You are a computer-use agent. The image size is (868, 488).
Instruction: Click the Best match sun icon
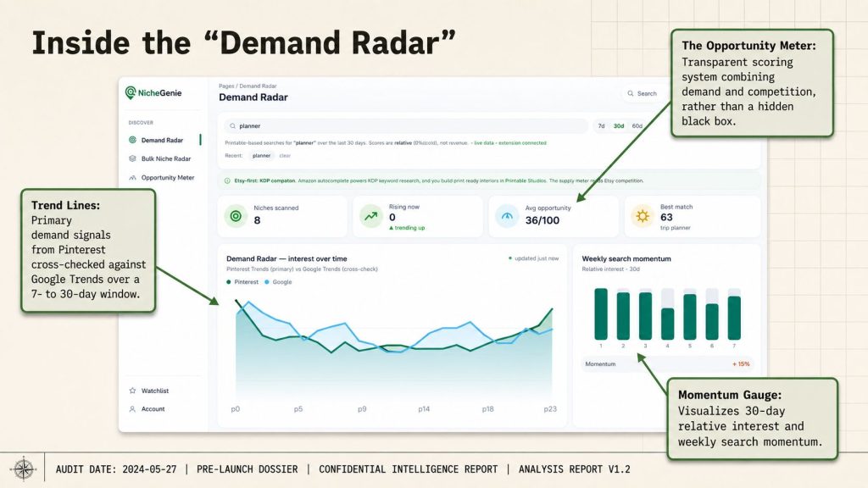tap(643, 216)
